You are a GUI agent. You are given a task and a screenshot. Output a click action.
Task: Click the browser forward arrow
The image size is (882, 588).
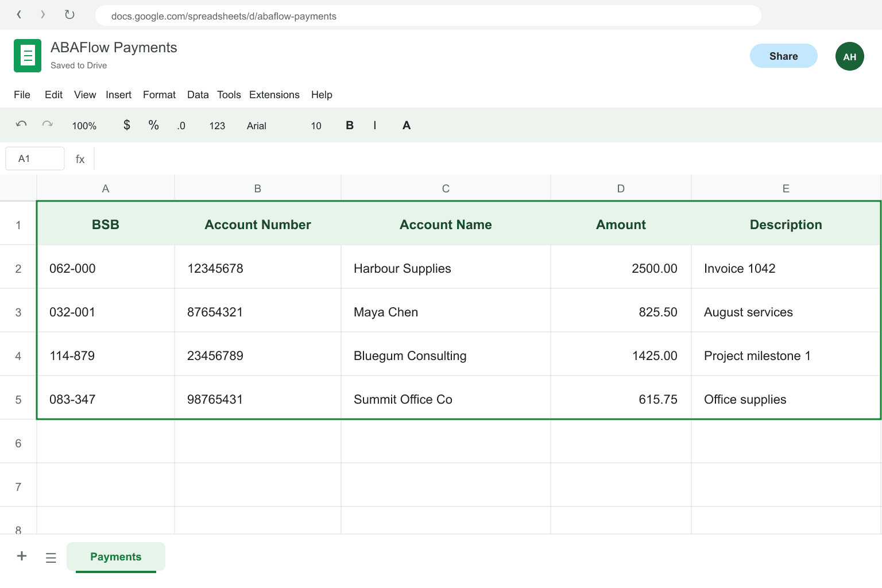pyautogui.click(x=43, y=15)
